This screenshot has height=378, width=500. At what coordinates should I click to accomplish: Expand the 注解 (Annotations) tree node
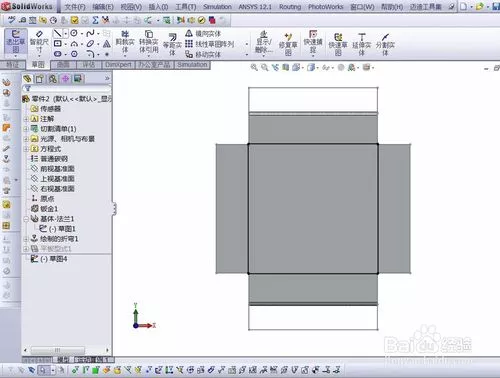26,119
